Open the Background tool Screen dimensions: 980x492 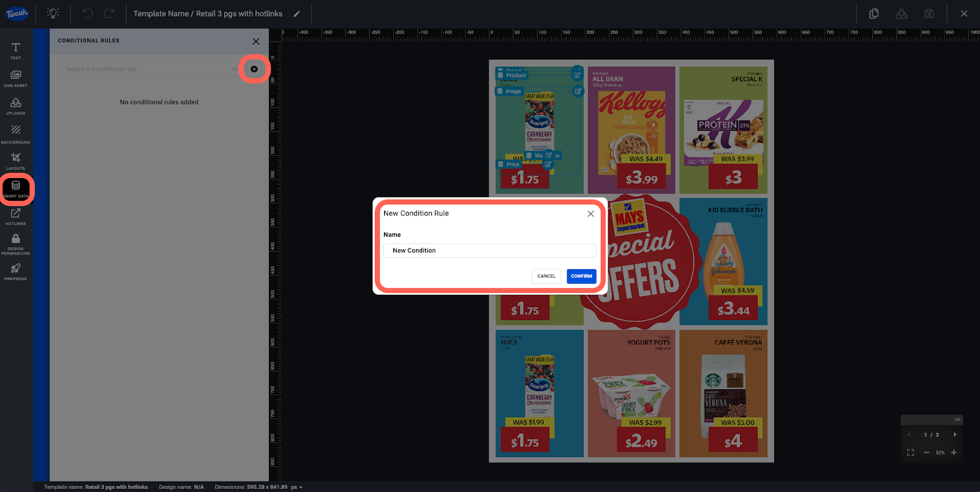[16, 134]
